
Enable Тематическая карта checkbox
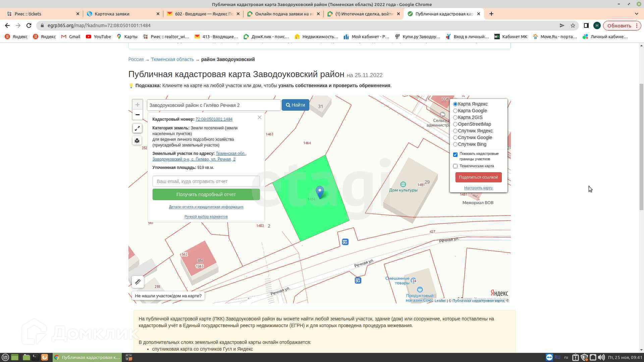[455, 166]
